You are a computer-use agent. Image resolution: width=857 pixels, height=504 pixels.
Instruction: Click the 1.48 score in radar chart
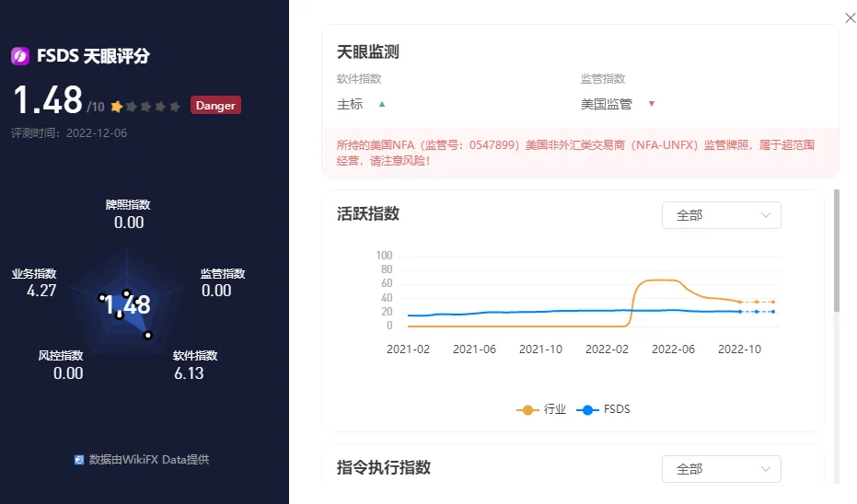(127, 304)
